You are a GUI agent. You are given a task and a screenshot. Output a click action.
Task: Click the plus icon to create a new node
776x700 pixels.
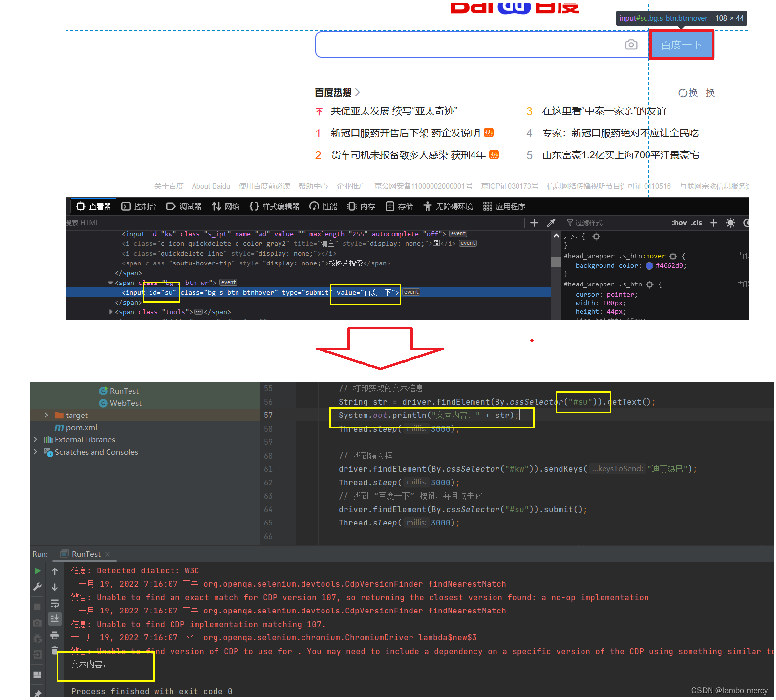pos(534,223)
